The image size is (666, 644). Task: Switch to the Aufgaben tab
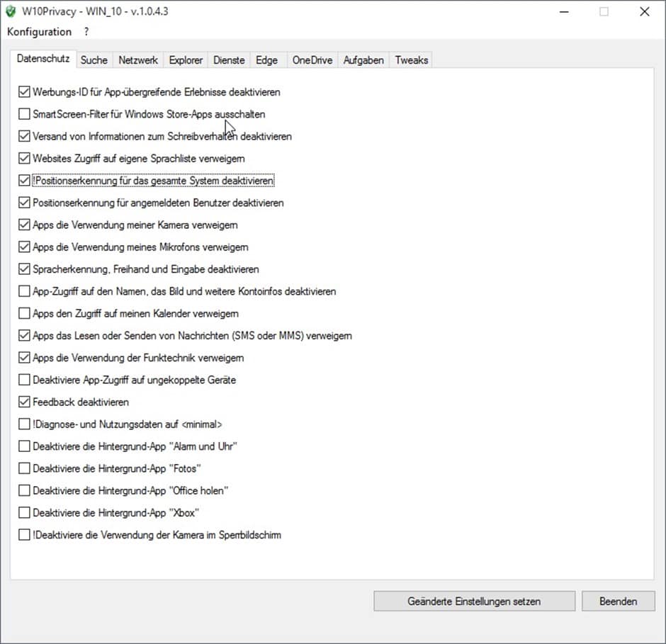pos(363,60)
